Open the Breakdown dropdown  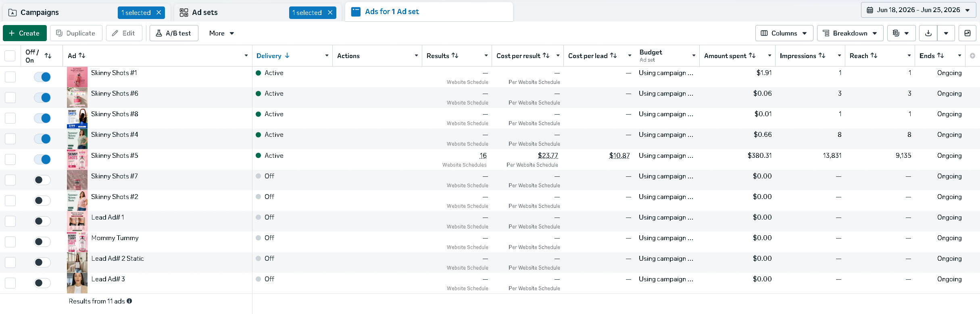click(850, 33)
